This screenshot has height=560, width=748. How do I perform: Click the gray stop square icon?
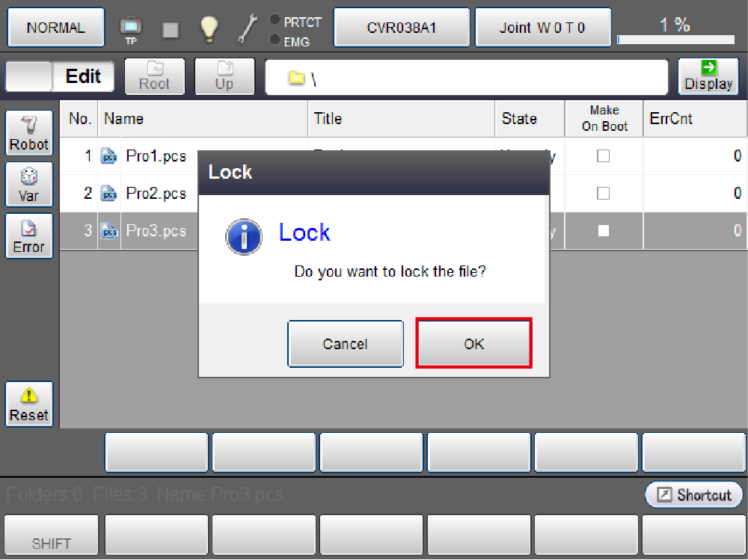[x=171, y=29]
